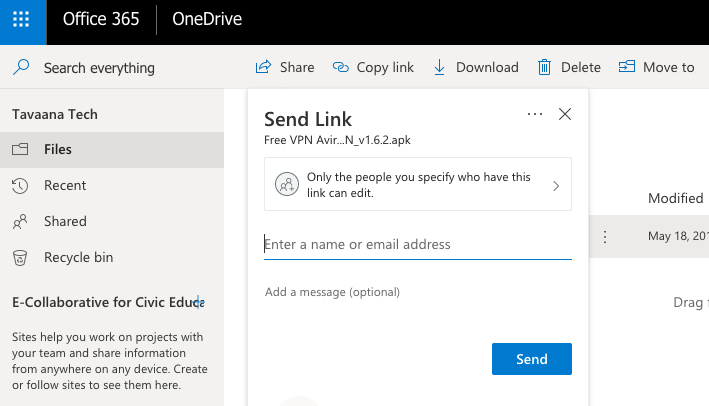This screenshot has height=406, width=709.
Task: Click the Send button
Action: pyautogui.click(x=532, y=359)
